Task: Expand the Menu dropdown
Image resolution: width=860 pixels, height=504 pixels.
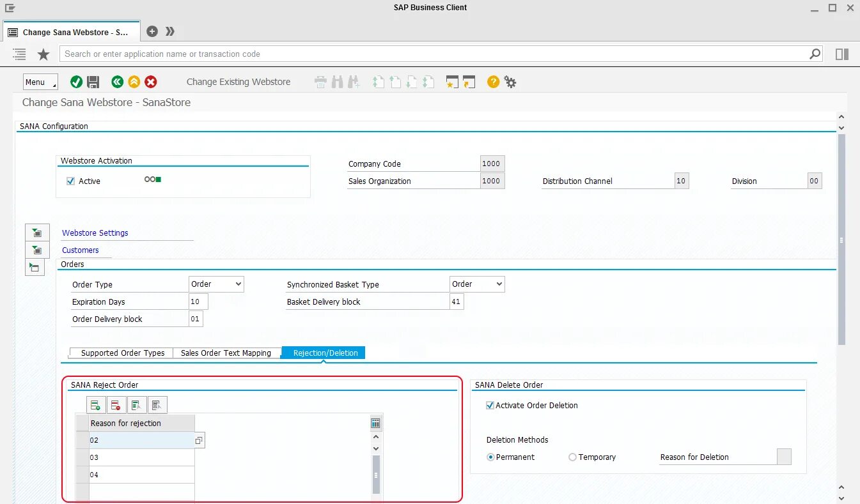Action: click(40, 82)
